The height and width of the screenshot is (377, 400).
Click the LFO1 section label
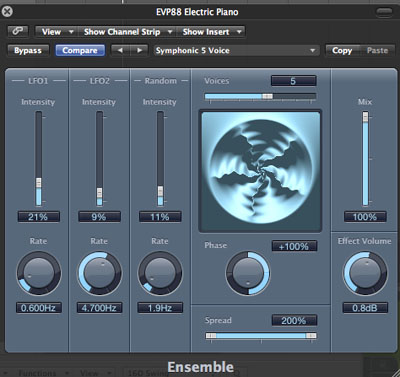[x=38, y=81]
